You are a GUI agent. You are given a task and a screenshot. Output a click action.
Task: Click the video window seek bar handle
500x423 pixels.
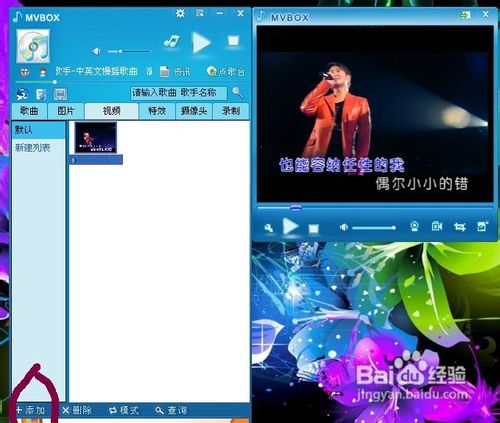(x=295, y=208)
